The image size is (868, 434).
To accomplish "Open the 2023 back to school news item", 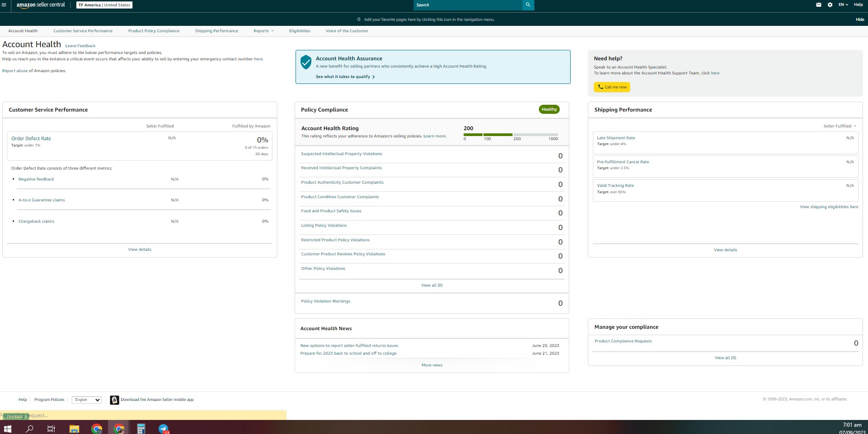I will coord(348,353).
